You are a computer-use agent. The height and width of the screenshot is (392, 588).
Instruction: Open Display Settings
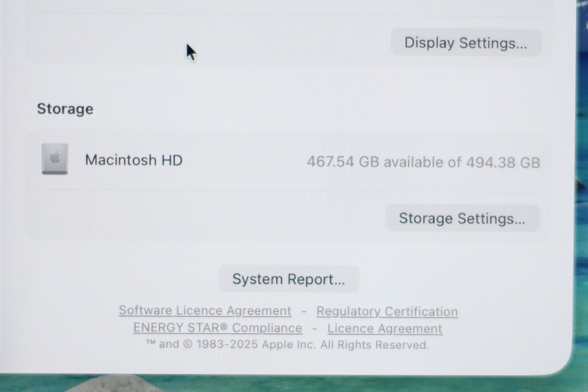tap(465, 43)
